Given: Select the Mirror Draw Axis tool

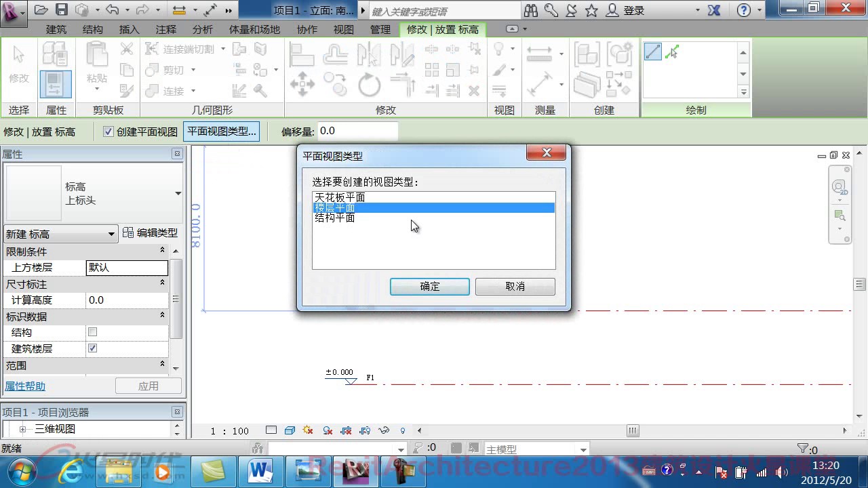Looking at the screenshot, I should coord(403,53).
